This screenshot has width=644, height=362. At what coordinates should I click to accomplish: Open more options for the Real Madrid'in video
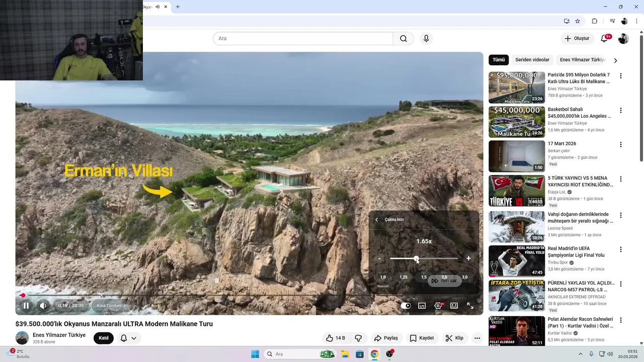coord(621,249)
